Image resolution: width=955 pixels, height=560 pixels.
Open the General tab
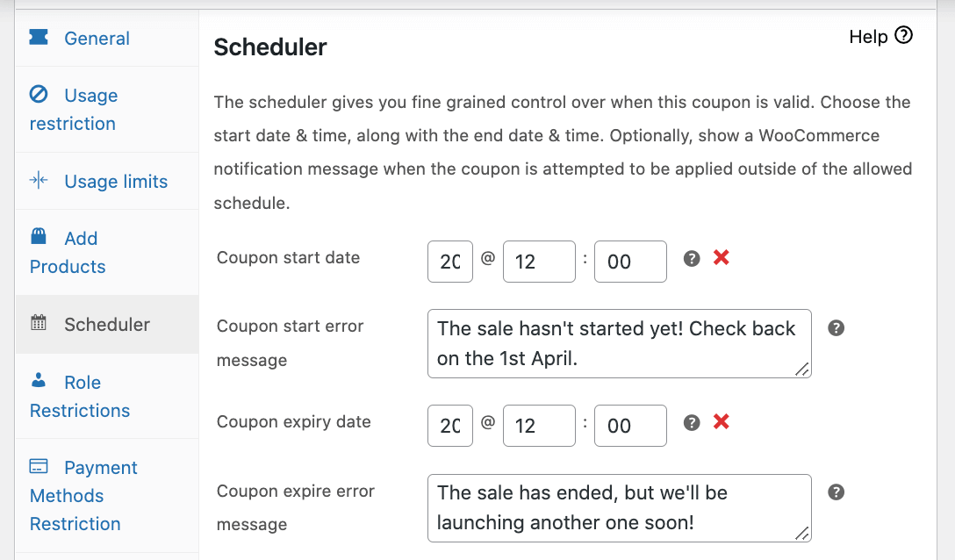point(97,39)
